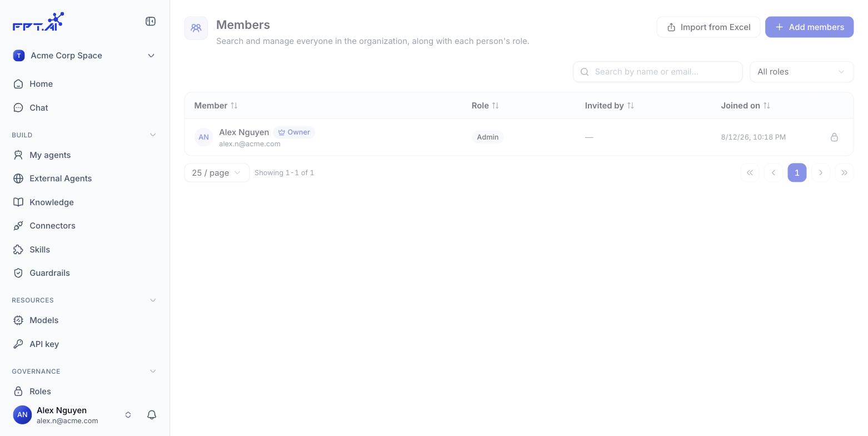The height and width of the screenshot is (436, 868).
Task: Collapse the GOVERNANCE section
Action: point(153,371)
